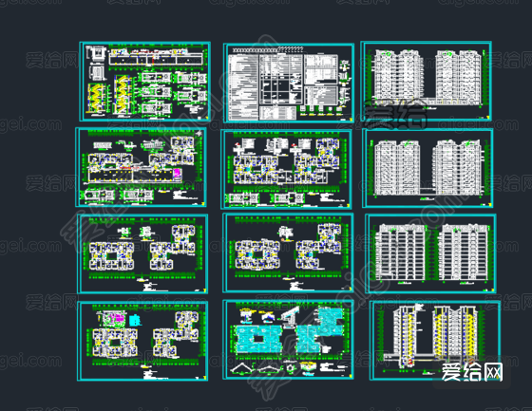Click the magenta block in the bottom-left plan
The image size is (532, 411).
[114, 319]
